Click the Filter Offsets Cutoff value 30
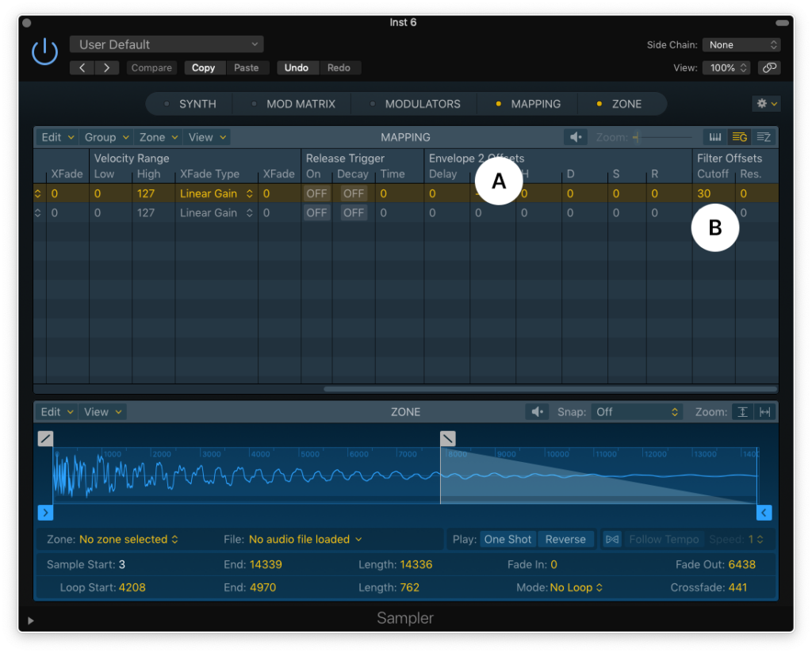 pyautogui.click(x=704, y=193)
